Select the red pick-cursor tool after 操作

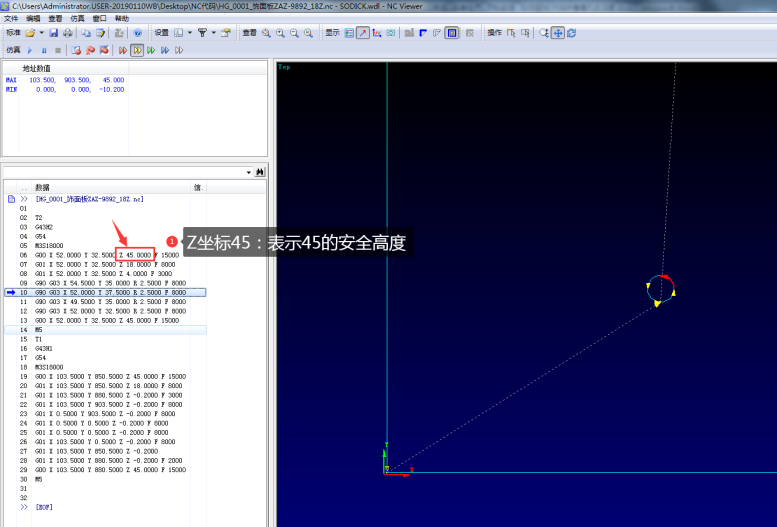(x=511, y=33)
